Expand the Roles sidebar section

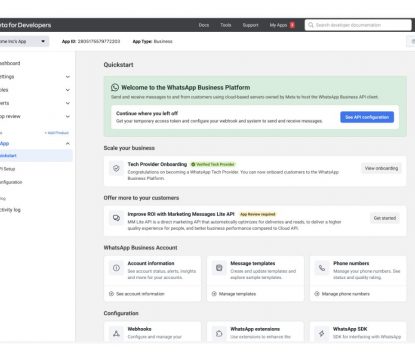pos(68,90)
